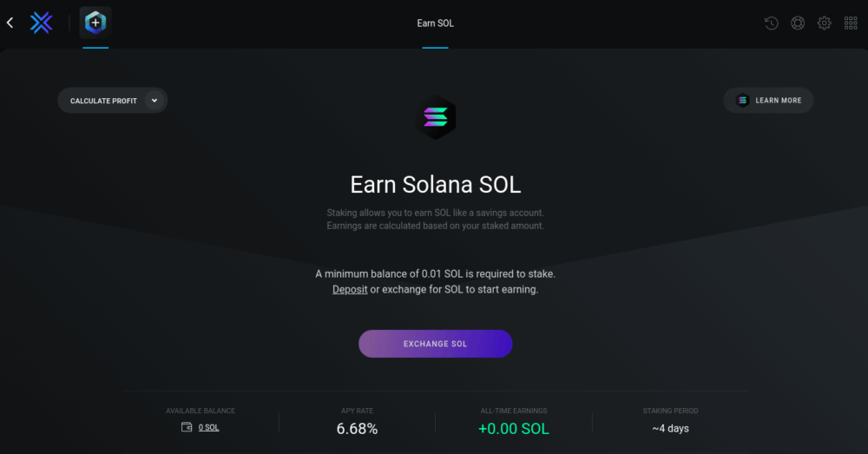Image resolution: width=868 pixels, height=454 pixels.
Task: Open the support lifebuoy icon
Action: tap(798, 23)
